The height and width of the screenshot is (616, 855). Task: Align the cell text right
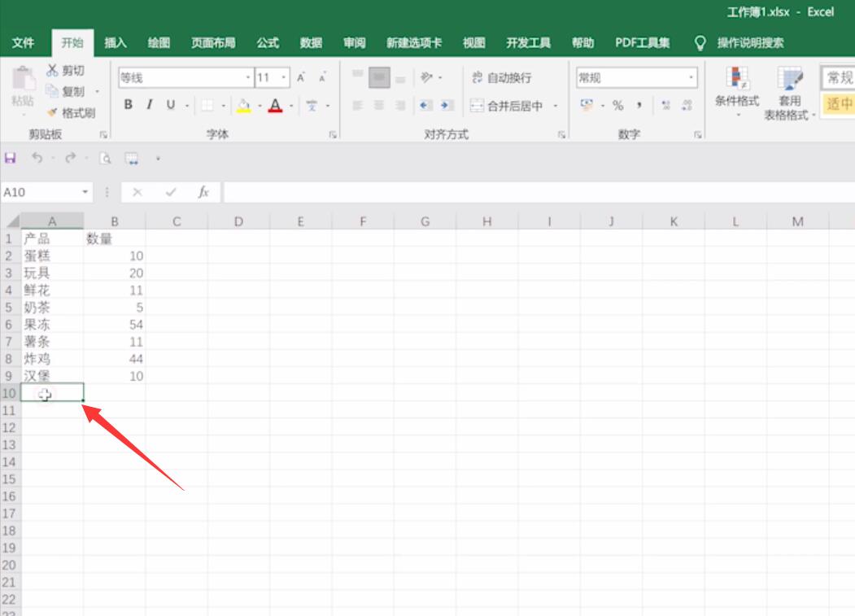click(401, 105)
